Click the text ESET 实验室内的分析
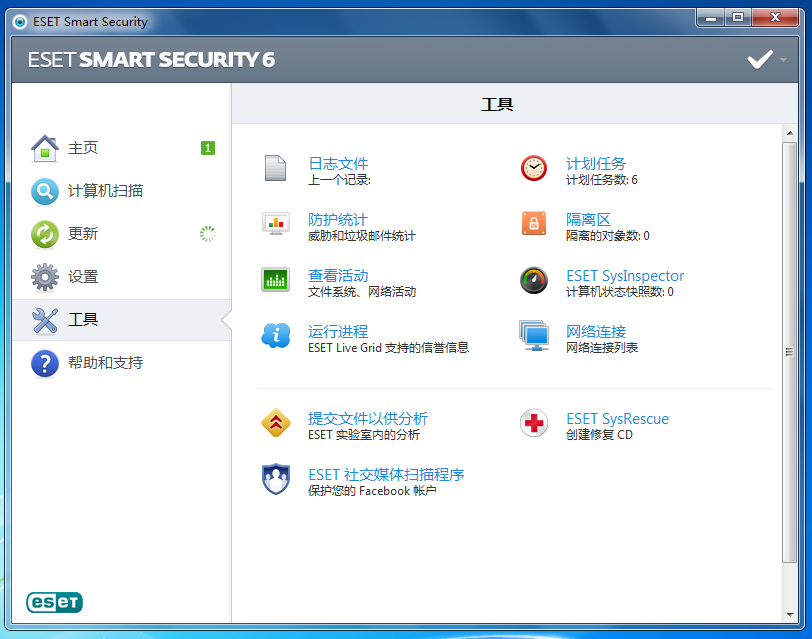 [364, 435]
